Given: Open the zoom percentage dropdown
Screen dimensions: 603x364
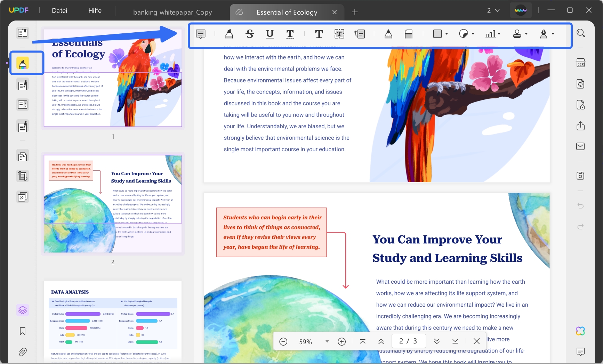Looking at the screenshot, I should coord(327,341).
